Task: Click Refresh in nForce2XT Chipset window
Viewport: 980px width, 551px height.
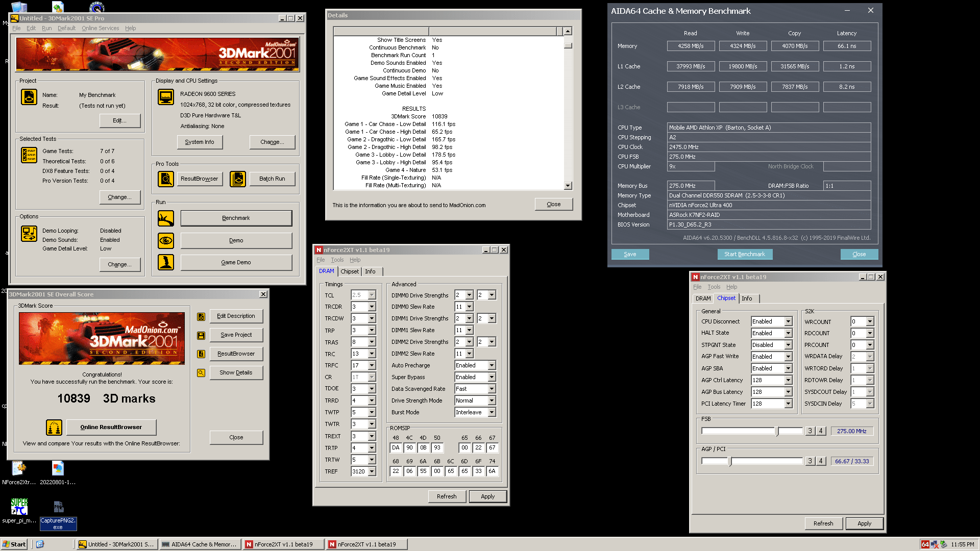Action: (823, 524)
